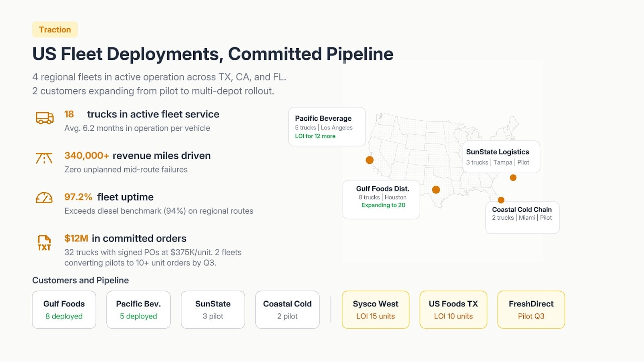This screenshot has width=644, height=362.
Task: Select the SunState customer card
Action: 213,310
